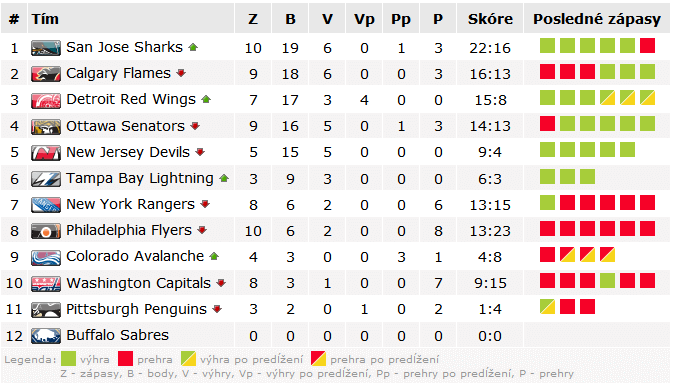Open the Colorado Avalanche team link

point(135,256)
